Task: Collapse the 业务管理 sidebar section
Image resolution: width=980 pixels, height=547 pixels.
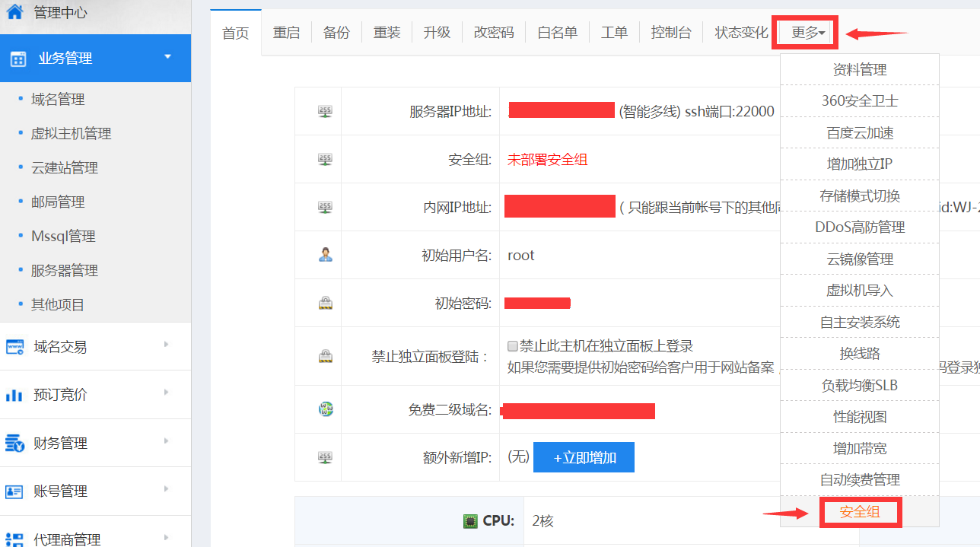Action: [x=167, y=57]
